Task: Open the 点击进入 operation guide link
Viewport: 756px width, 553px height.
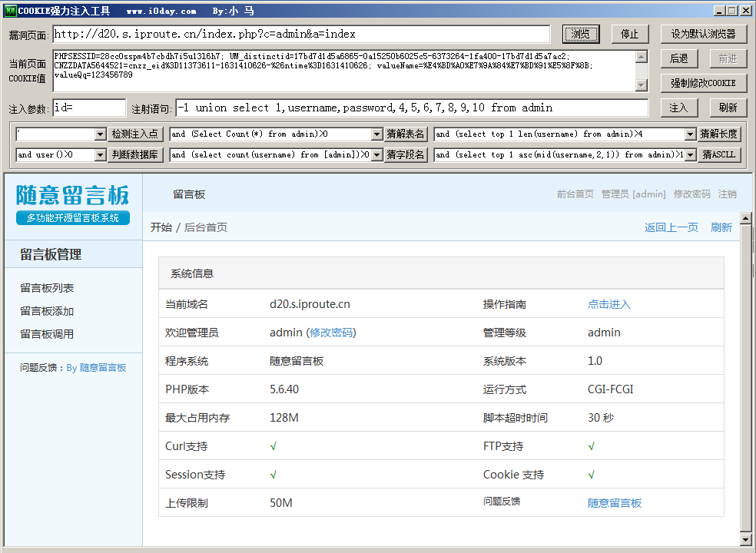Action: (x=608, y=304)
